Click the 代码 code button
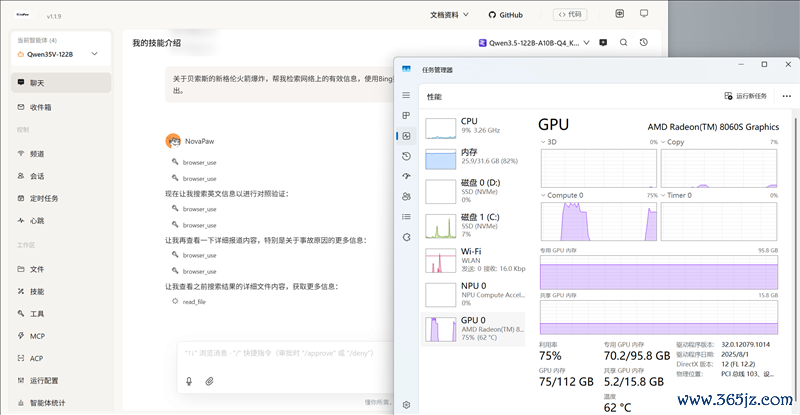 (x=570, y=14)
